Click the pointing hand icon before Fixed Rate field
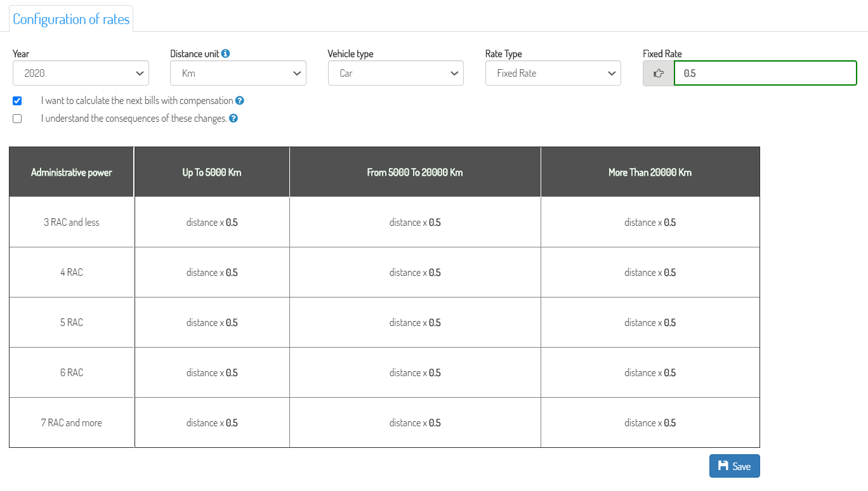Image resolution: width=868 pixels, height=491 pixels. pyautogui.click(x=659, y=73)
